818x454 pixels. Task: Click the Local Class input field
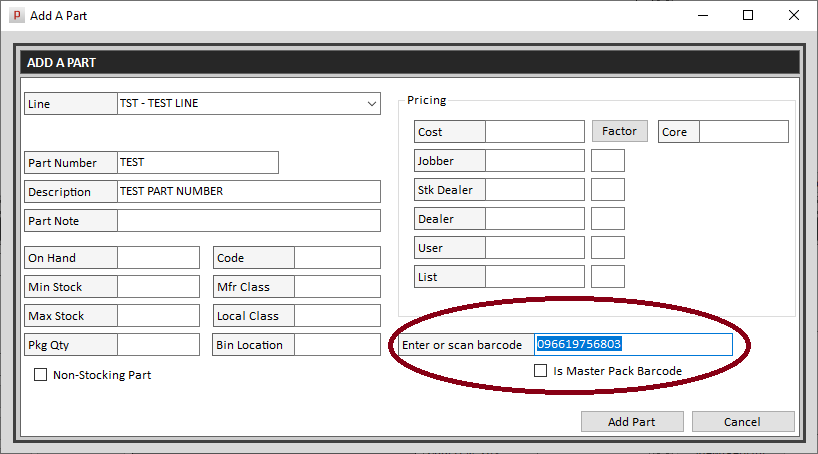click(338, 316)
